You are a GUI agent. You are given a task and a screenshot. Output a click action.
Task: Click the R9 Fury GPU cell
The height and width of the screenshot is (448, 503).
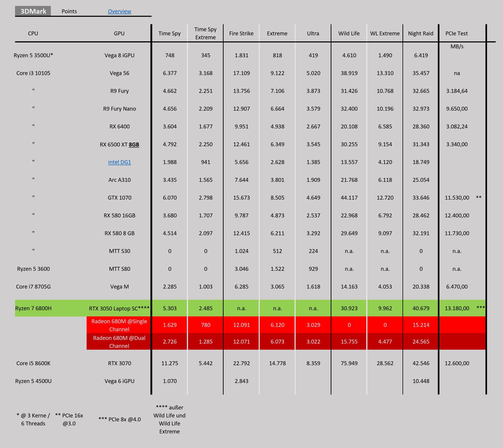pos(119,91)
